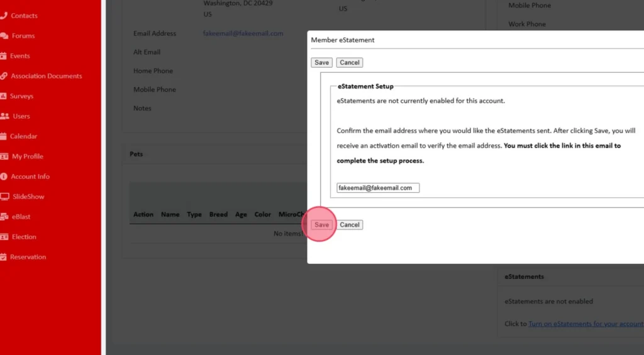Viewport: 644px width, 355px height.
Task: Open the Surveys sidebar menu item
Action: (x=21, y=96)
